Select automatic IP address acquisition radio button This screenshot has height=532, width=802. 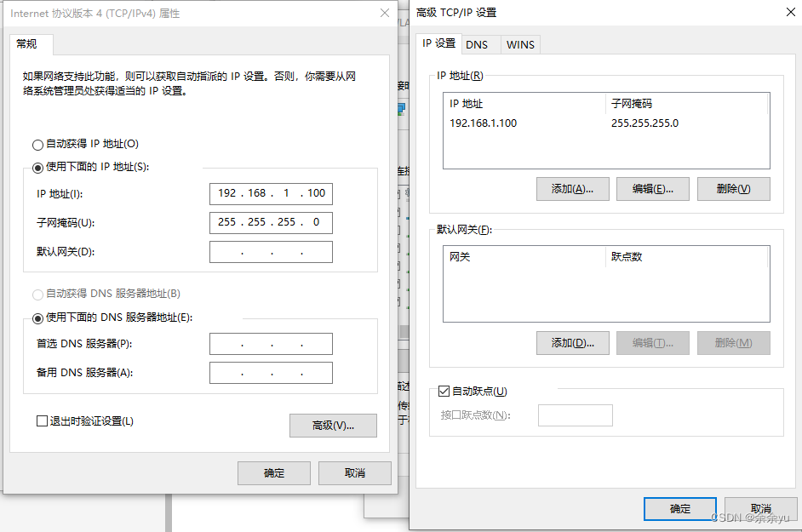coord(37,145)
